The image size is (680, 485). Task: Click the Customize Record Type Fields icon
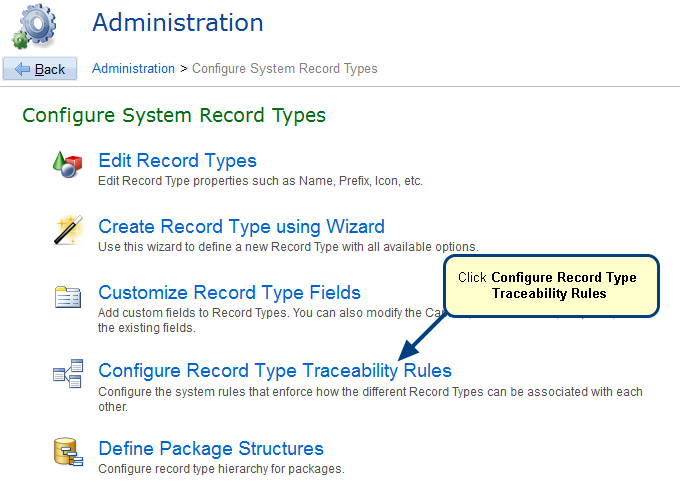coord(67,297)
